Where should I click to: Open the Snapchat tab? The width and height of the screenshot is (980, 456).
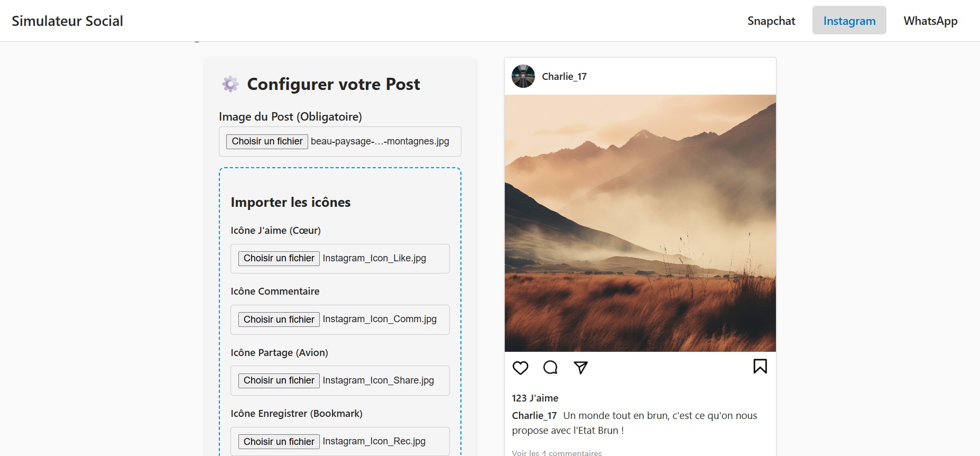[771, 21]
